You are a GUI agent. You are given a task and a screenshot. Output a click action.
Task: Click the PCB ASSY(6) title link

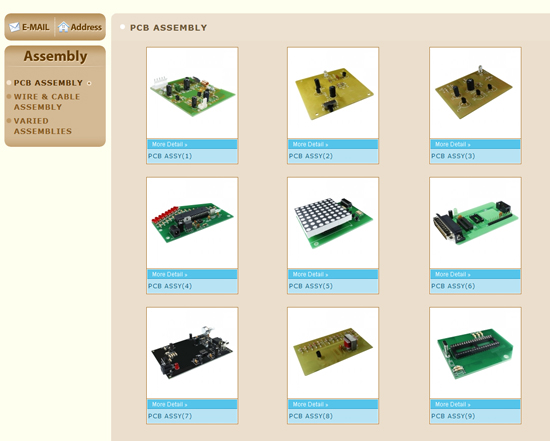pyautogui.click(x=453, y=286)
